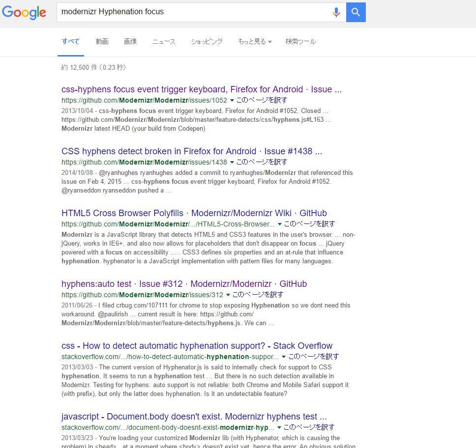
Task: Expand arrow next to issues/1052 URL
Action: point(232,100)
